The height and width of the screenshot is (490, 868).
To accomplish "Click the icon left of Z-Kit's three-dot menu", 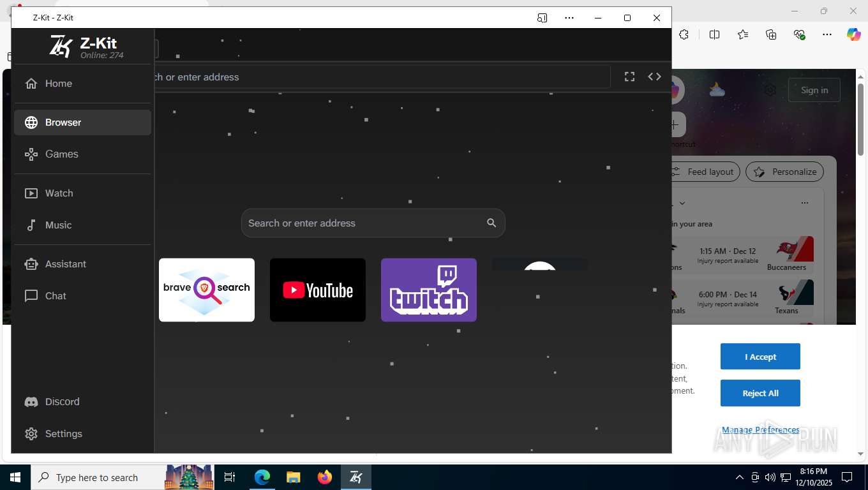I will 542,18.
